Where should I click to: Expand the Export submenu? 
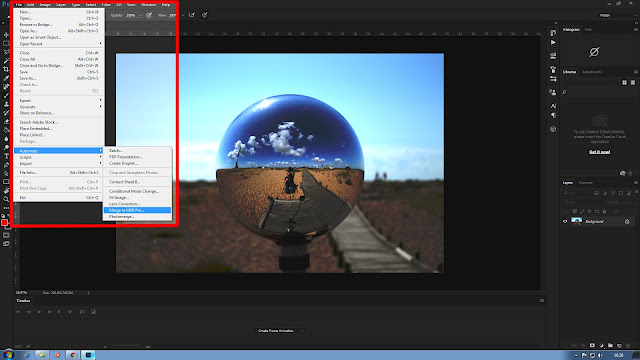[x=59, y=100]
